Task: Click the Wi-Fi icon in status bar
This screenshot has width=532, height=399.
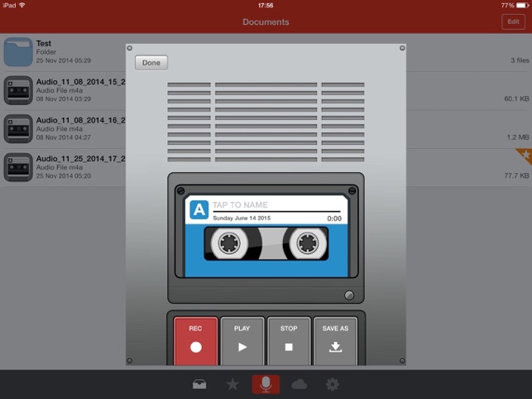Action: [x=22, y=5]
